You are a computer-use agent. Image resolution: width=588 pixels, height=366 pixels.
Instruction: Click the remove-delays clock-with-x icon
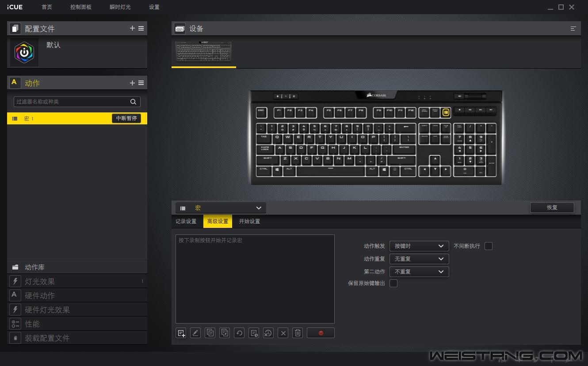[x=268, y=333]
